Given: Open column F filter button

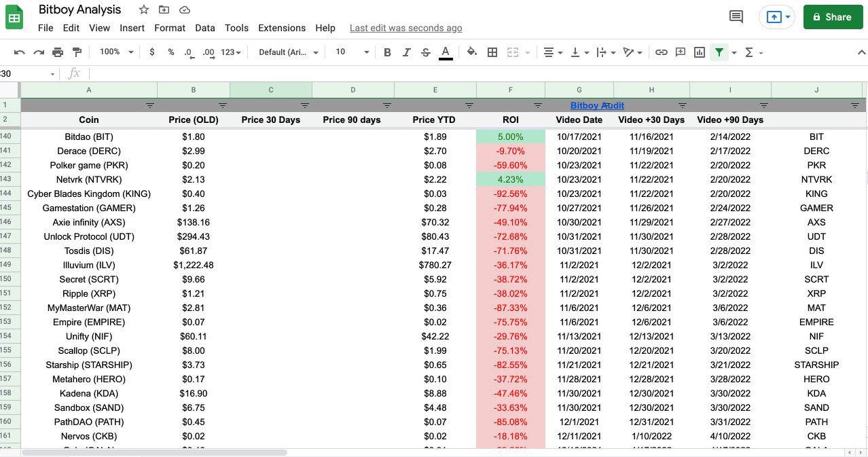Looking at the screenshot, I should [x=538, y=105].
